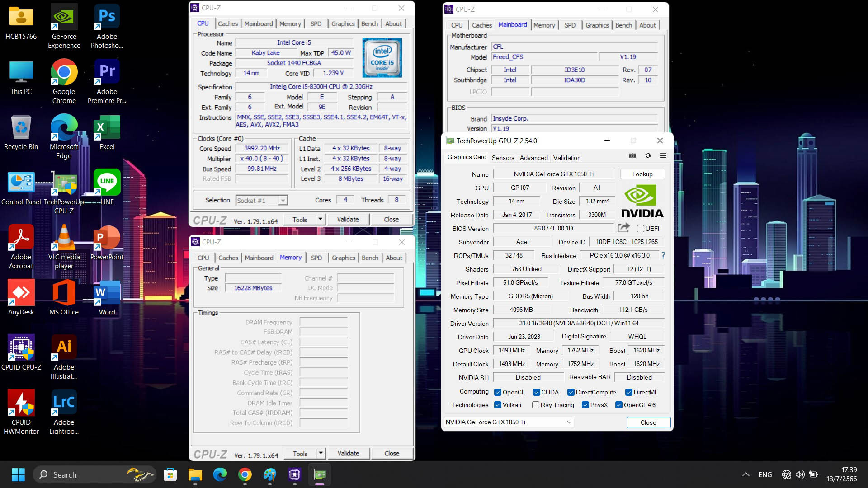
Task: Expand Tools dropdown arrow in Memory tab window
Action: [321, 453]
